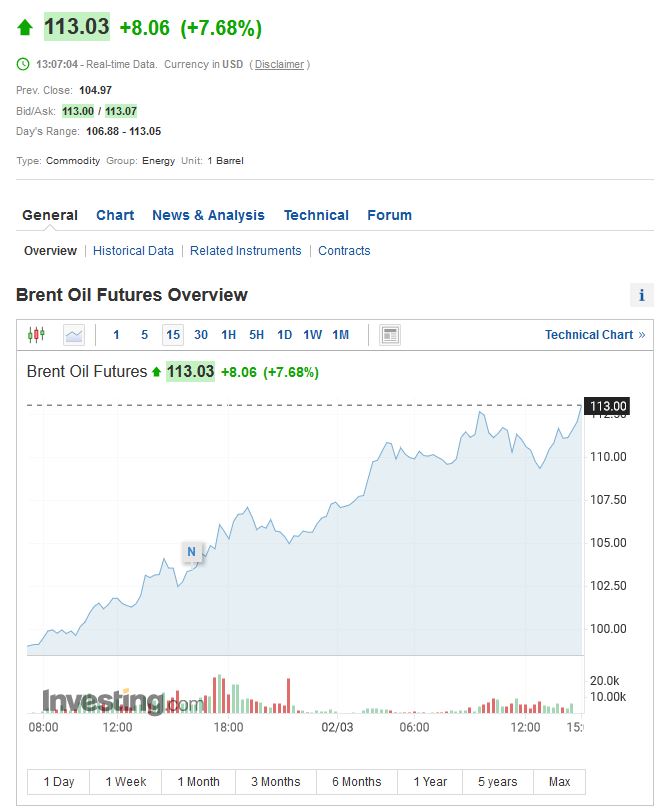Click the Disclaimer link
This screenshot has height=812, width=661.
click(279, 64)
